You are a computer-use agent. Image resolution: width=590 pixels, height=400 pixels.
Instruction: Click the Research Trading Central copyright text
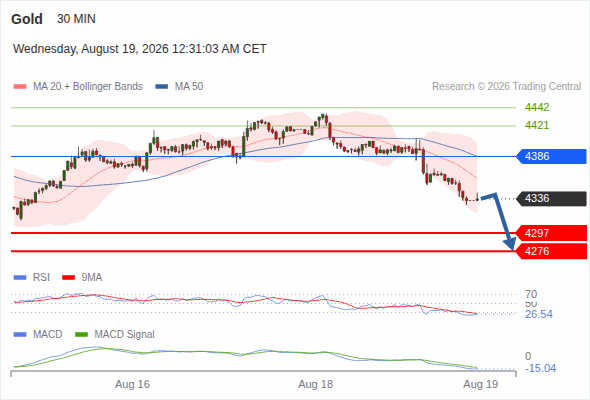506,87
